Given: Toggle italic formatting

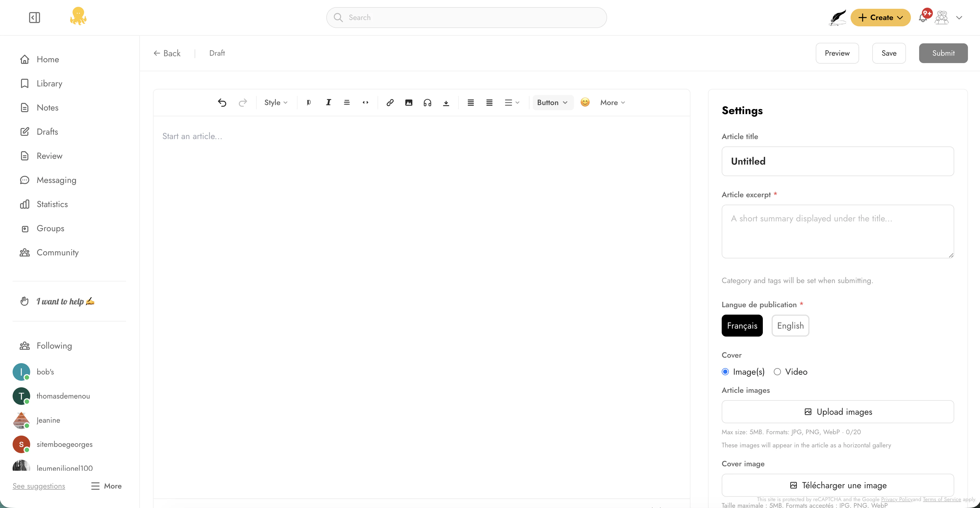Looking at the screenshot, I should [x=328, y=102].
